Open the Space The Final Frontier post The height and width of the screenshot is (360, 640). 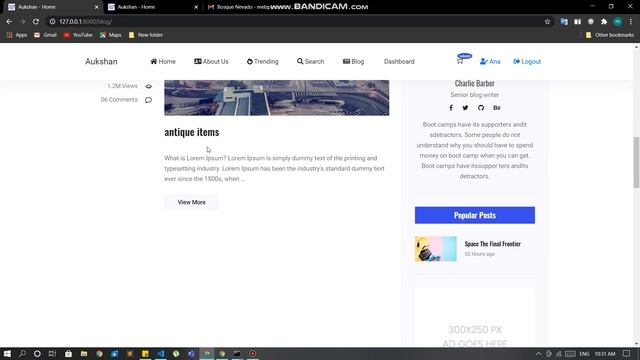tap(493, 244)
